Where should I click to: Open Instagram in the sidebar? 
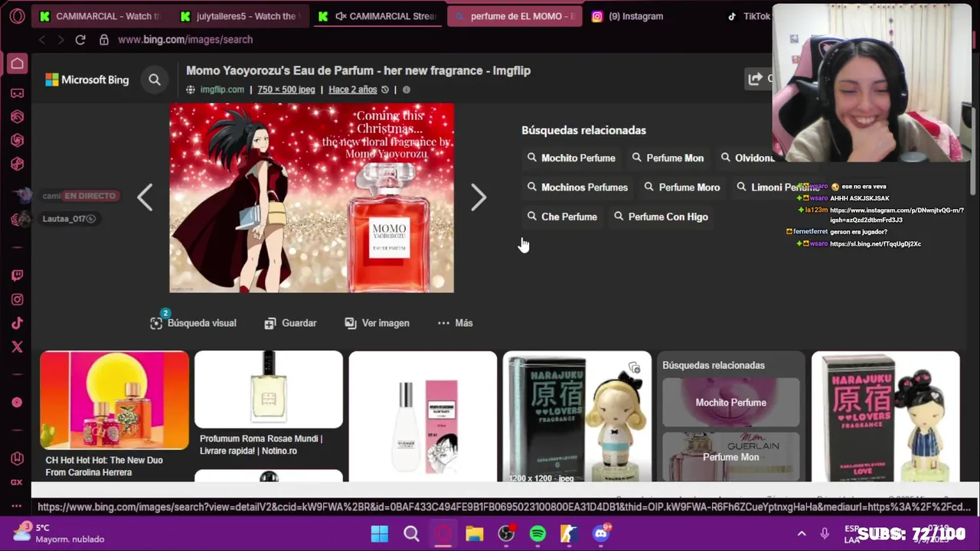click(x=17, y=300)
